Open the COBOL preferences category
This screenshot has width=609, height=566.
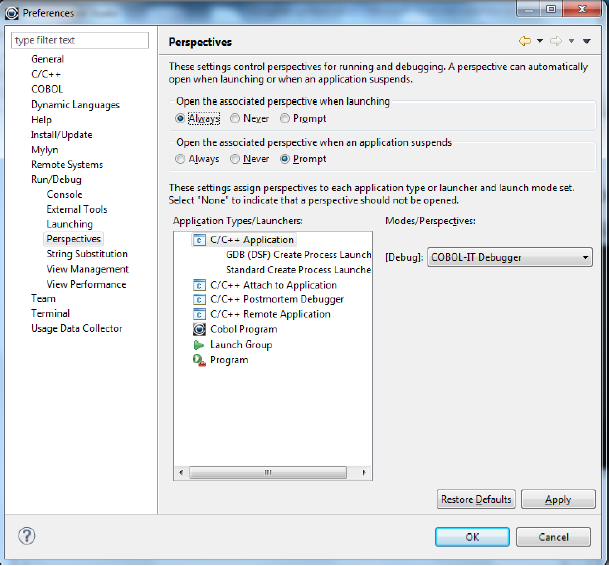click(x=47, y=89)
